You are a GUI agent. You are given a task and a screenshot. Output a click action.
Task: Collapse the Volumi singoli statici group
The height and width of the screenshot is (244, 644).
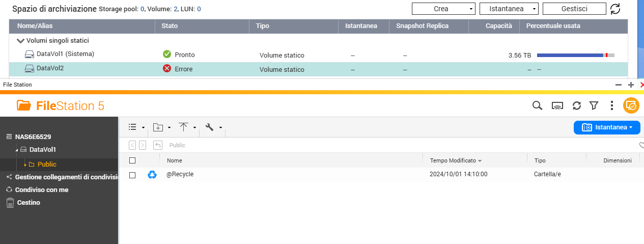(20, 41)
